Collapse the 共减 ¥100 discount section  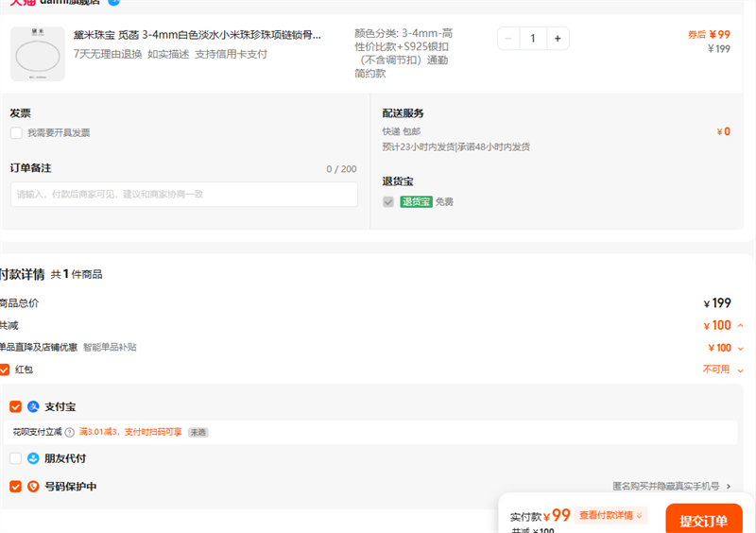click(740, 326)
